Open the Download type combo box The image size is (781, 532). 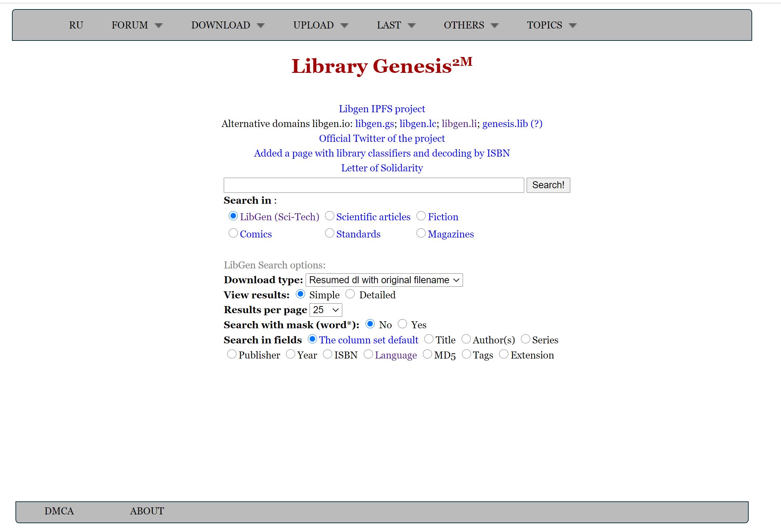(x=384, y=280)
